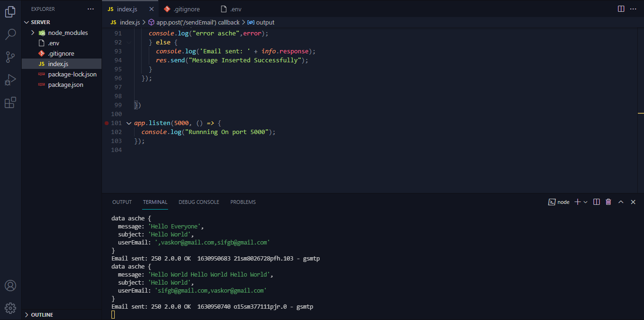This screenshot has width=644, height=320.
Task: Split the terminal panel
Action: [596, 202]
